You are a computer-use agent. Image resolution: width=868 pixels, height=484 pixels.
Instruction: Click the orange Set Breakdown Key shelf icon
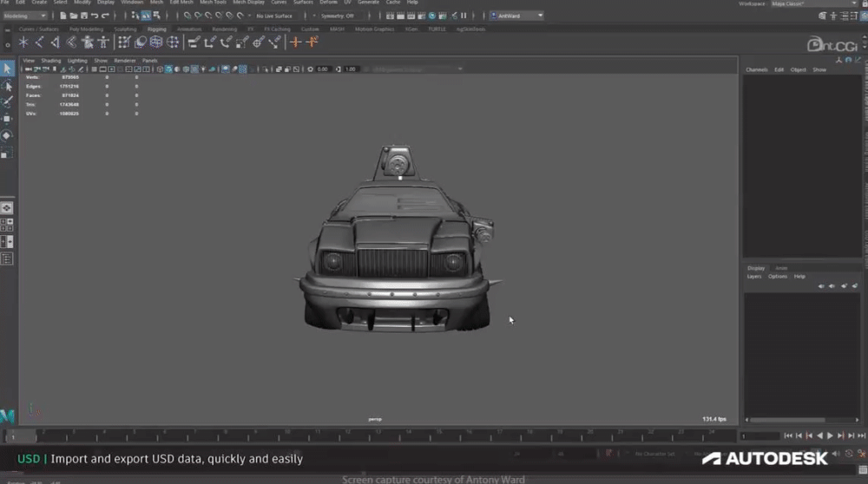point(312,42)
